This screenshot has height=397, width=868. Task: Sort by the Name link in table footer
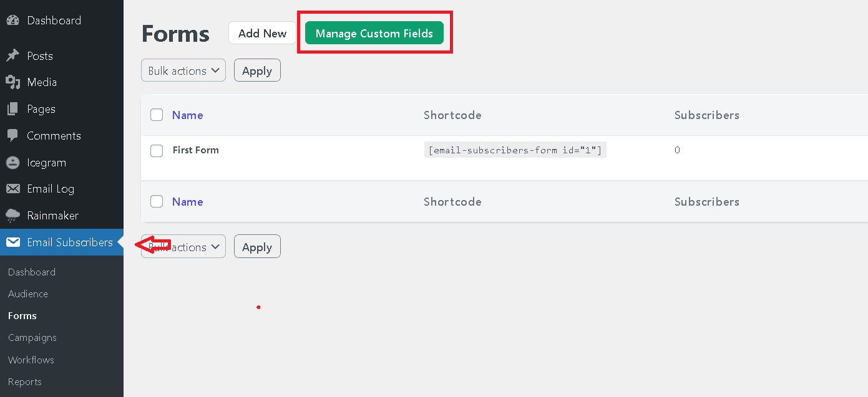[x=188, y=202]
